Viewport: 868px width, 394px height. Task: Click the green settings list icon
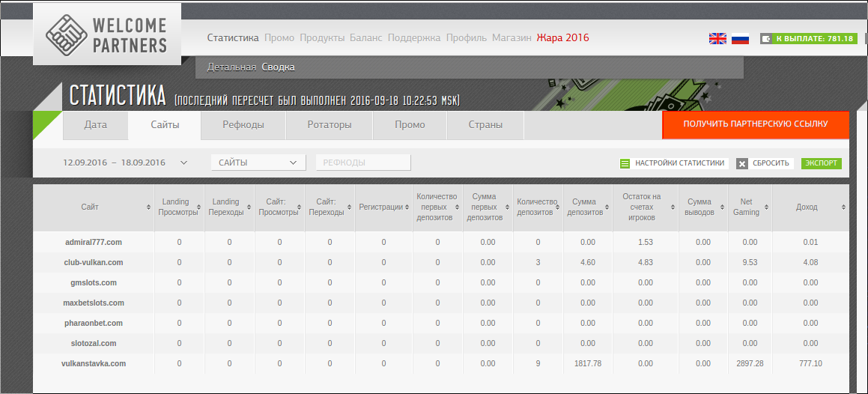pyautogui.click(x=625, y=164)
